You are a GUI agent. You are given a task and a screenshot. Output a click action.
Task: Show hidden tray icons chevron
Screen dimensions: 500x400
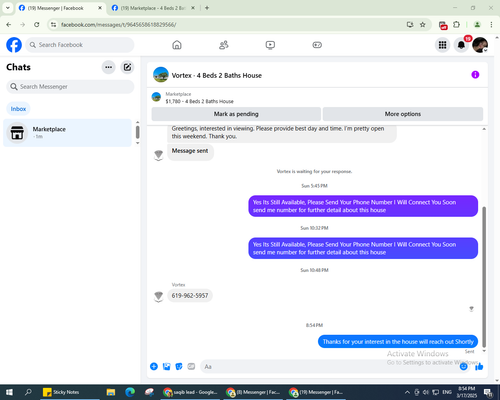pyautogui.click(x=407, y=392)
